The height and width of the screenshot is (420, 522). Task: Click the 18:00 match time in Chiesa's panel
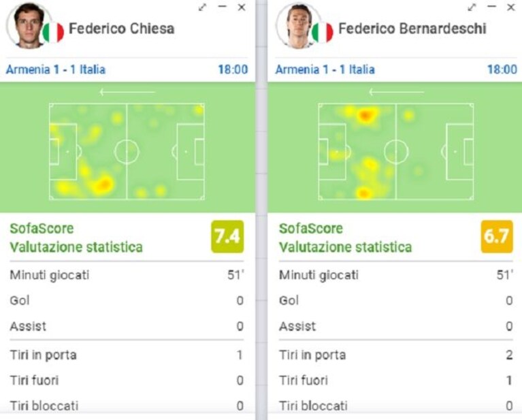(233, 69)
